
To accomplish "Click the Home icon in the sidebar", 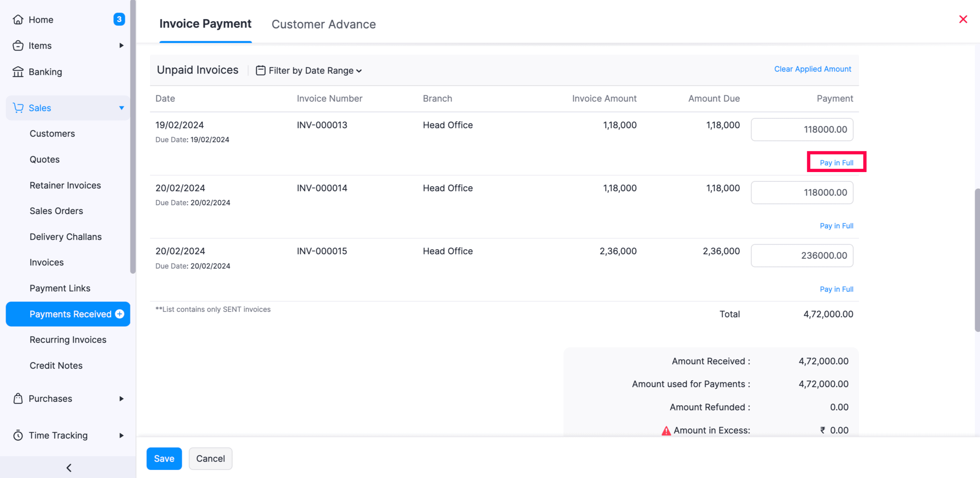I will click(18, 19).
